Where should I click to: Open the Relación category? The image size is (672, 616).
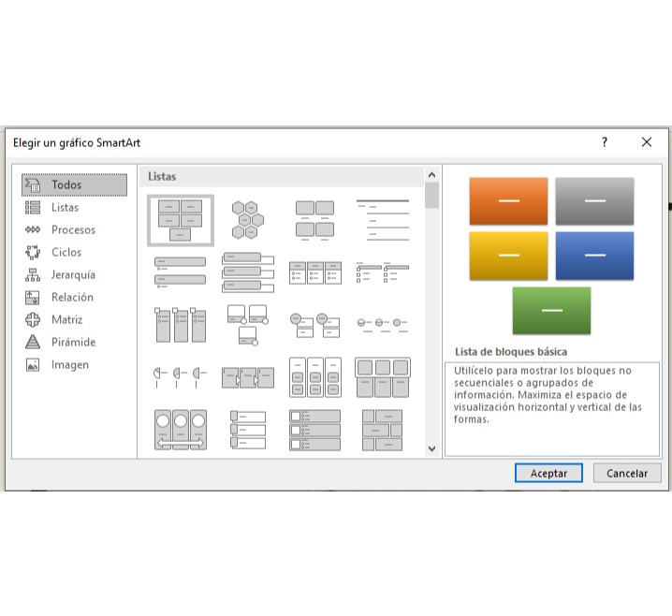coord(72,298)
